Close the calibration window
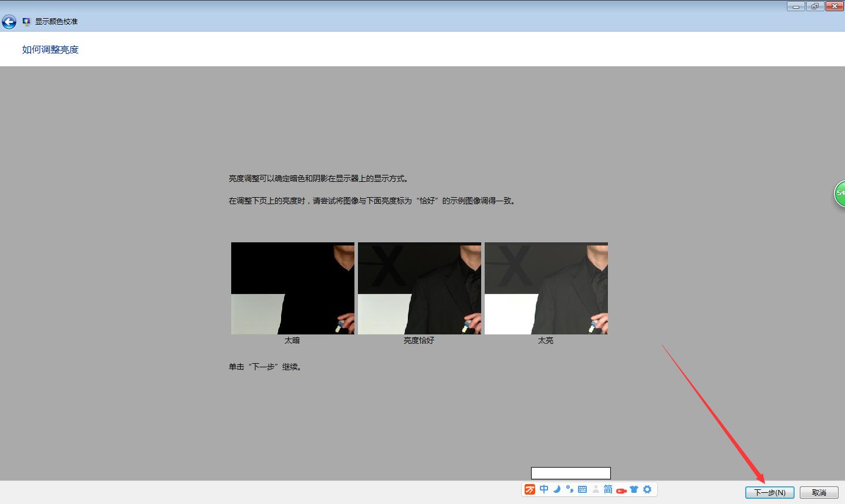 834,6
